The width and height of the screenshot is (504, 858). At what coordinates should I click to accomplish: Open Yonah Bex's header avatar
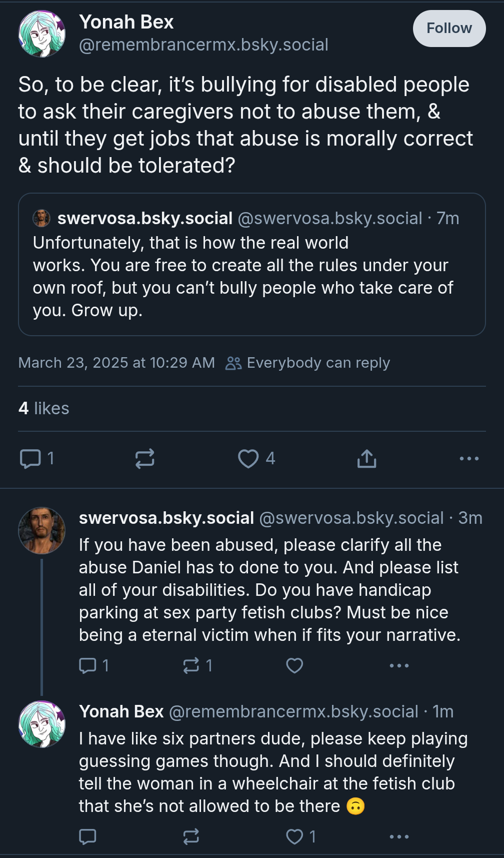point(42,34)
